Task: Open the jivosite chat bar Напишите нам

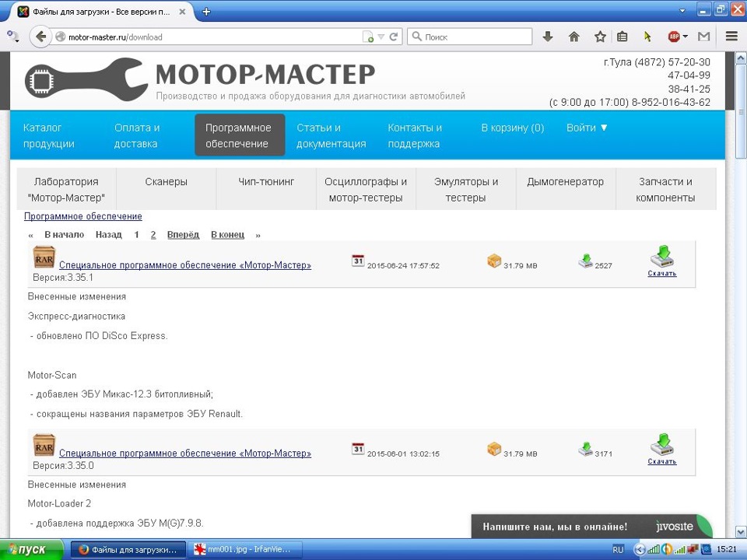Action: pos(591,527)
